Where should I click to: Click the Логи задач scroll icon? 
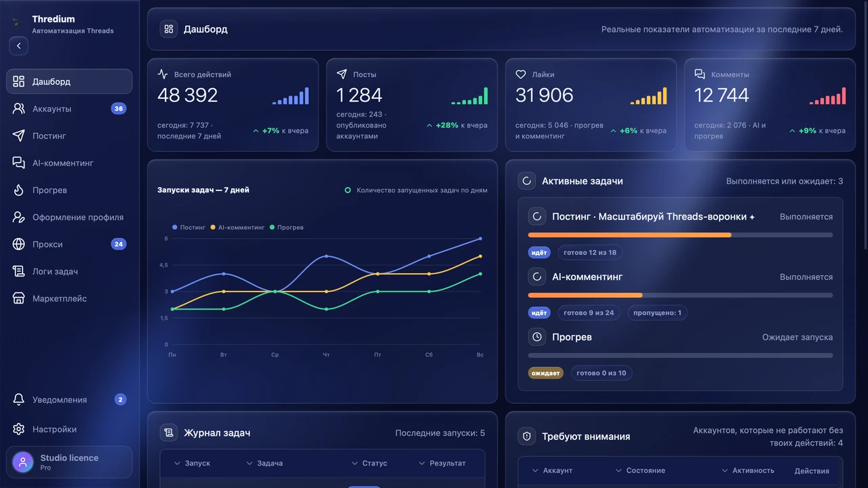(19, 271)
